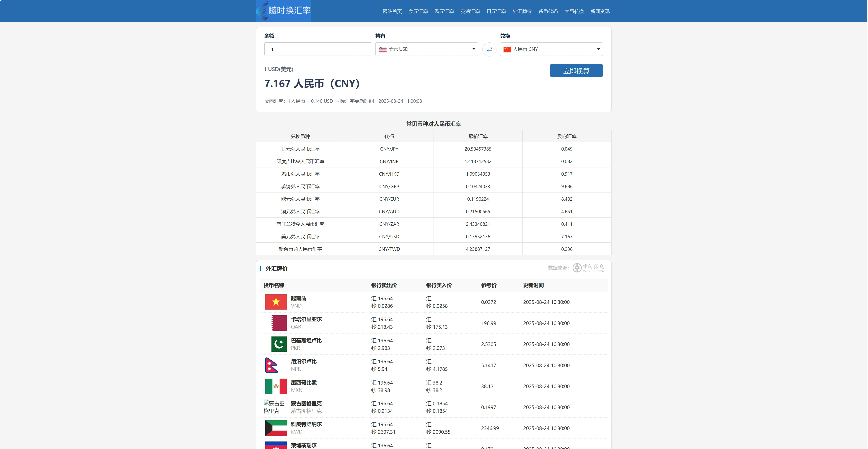Screen dimensions: 868x449
Task: Click the 立即换算 conversion button
Action: click(x=576, y=70)
